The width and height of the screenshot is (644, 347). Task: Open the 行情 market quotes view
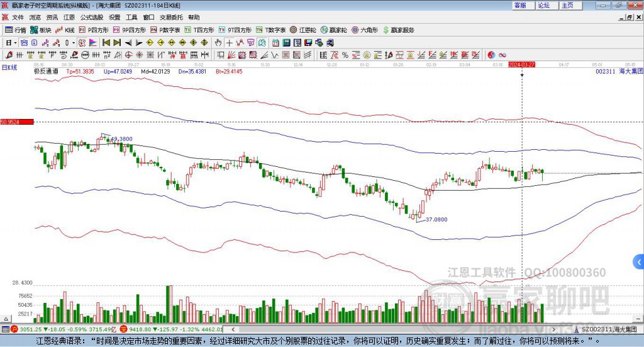(16, 30)
